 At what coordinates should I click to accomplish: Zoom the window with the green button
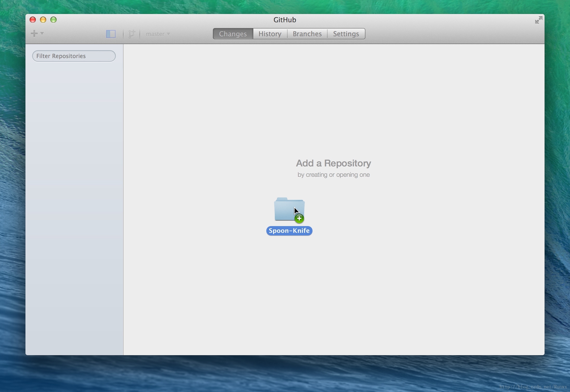coord(53,20)
